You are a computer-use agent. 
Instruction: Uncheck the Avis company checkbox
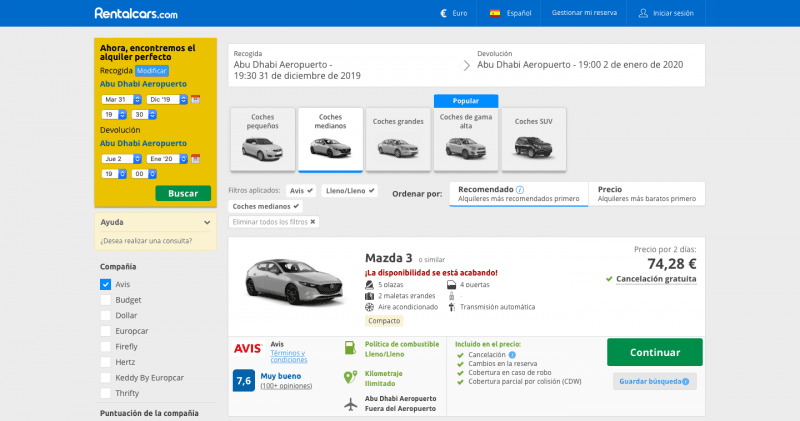106,284
